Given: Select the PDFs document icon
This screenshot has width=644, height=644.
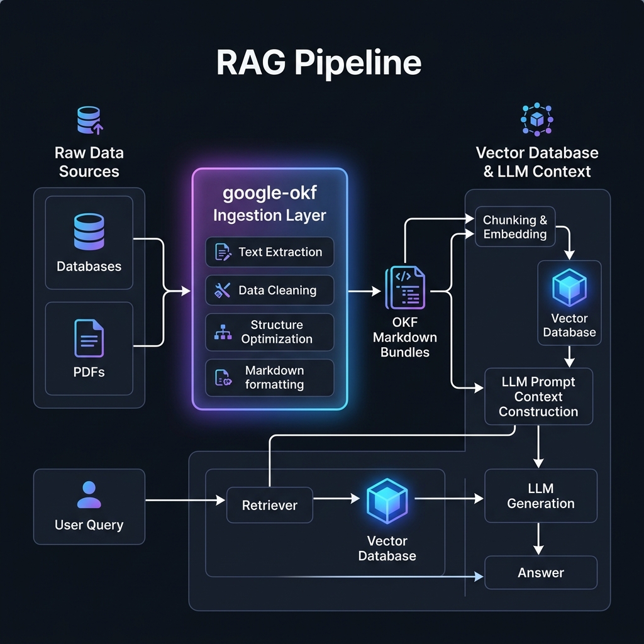Looking at the screenshot, I should coord(89,338).
